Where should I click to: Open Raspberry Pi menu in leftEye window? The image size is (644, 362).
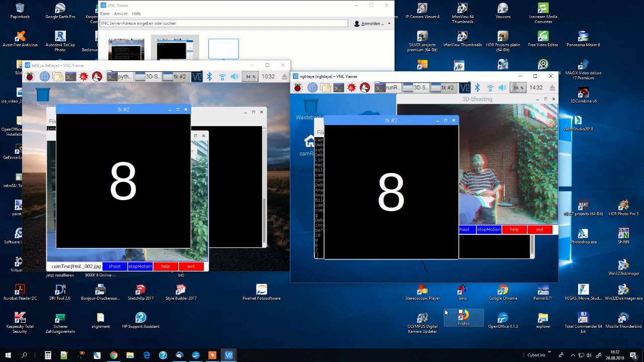pos(30,76)
